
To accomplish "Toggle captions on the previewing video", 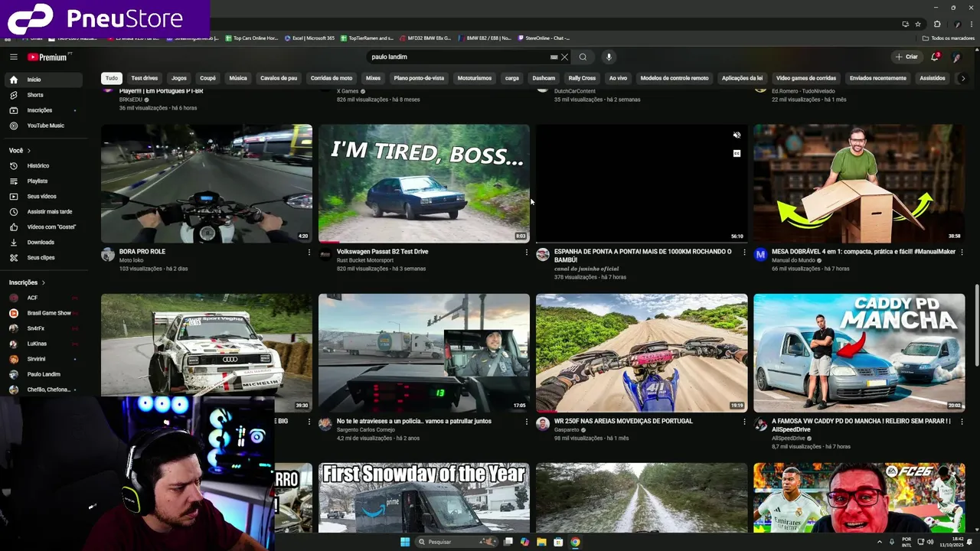I will (737, 153).
